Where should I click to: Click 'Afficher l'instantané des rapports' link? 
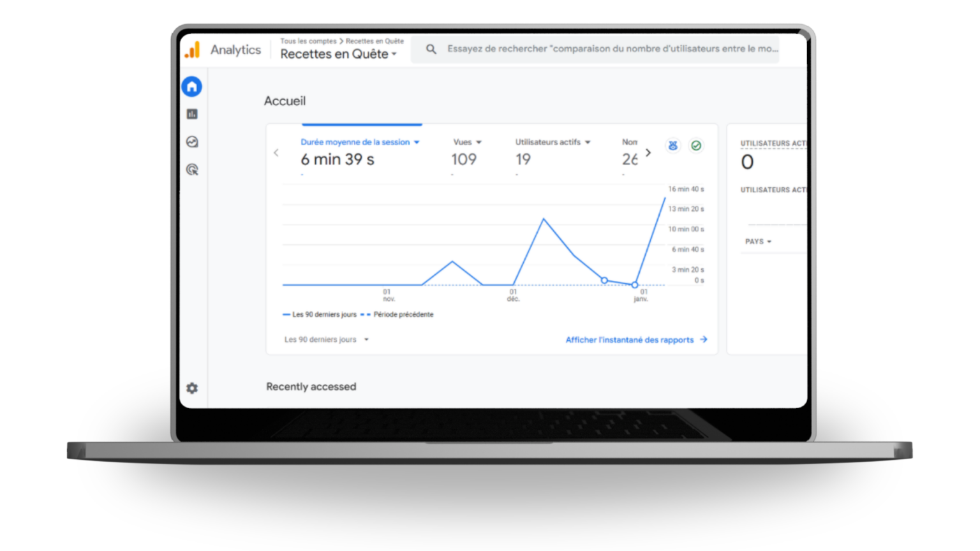[635, 340]
